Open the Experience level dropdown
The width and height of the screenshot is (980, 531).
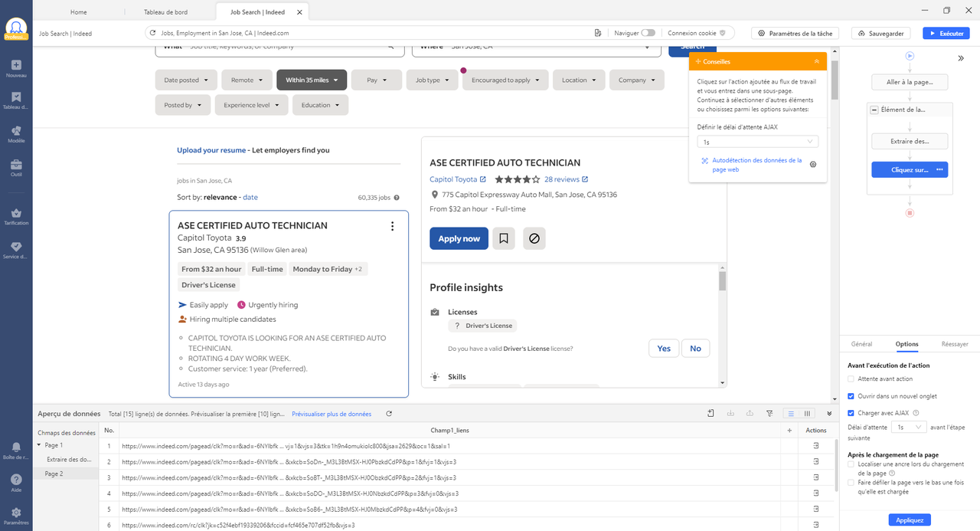click(251, 105)
